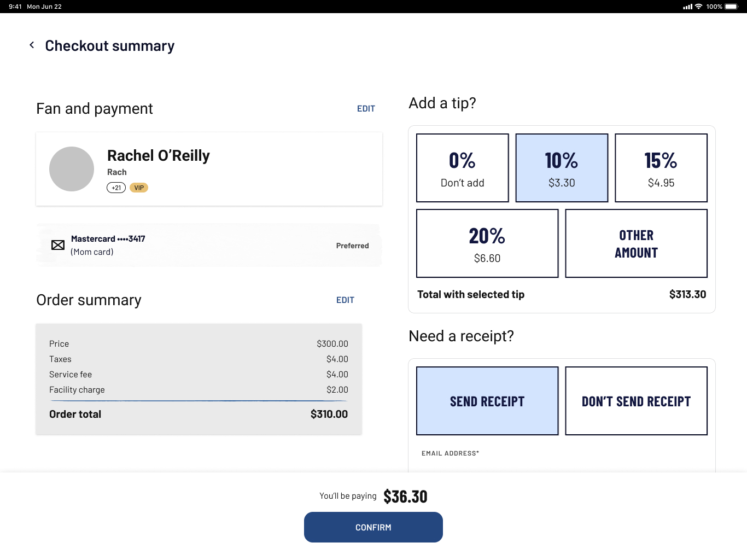Tap the Mastercard 3417 payment row
Image resolution: width=747 pixels, height=560 pixels.
[x=209, y=246]
